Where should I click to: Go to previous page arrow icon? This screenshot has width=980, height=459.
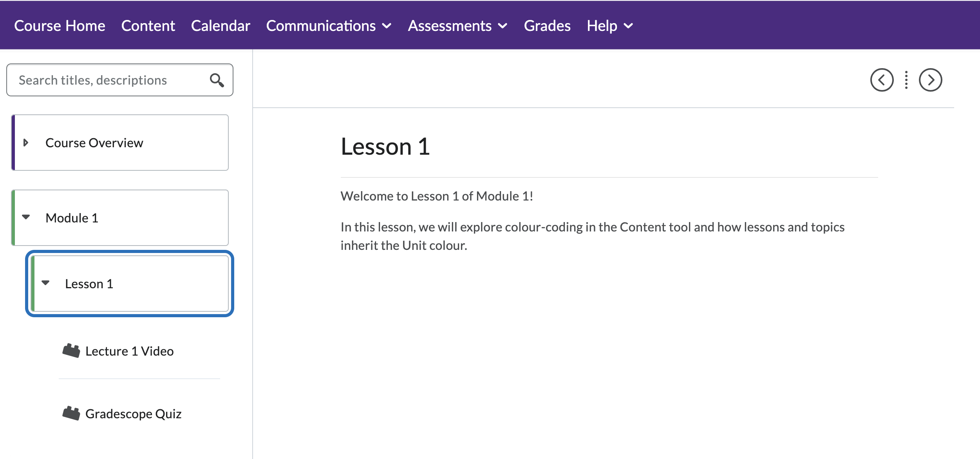[x=882, y=80]
